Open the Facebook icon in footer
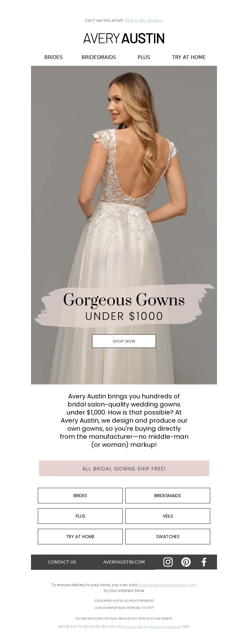 click(x=204, y=562)
